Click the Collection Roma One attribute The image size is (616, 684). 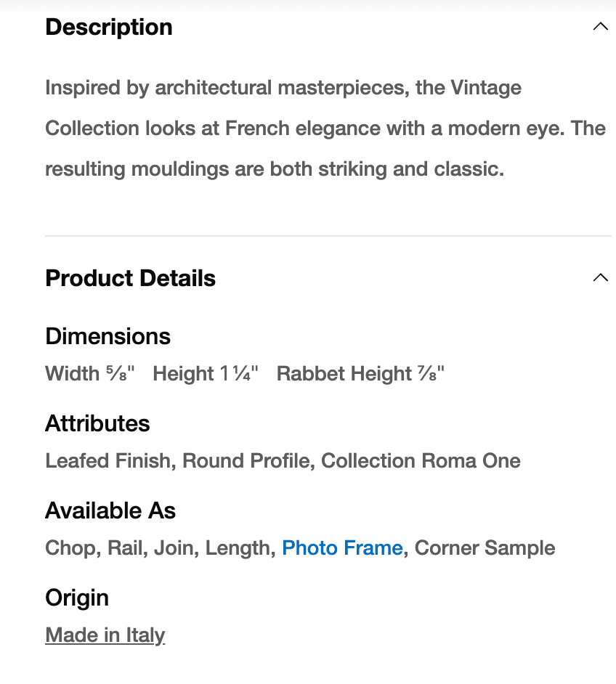pos(421,460)
